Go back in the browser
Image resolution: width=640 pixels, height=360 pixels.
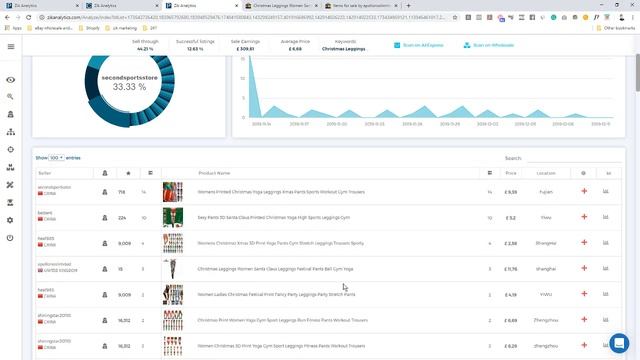point(7,18)
